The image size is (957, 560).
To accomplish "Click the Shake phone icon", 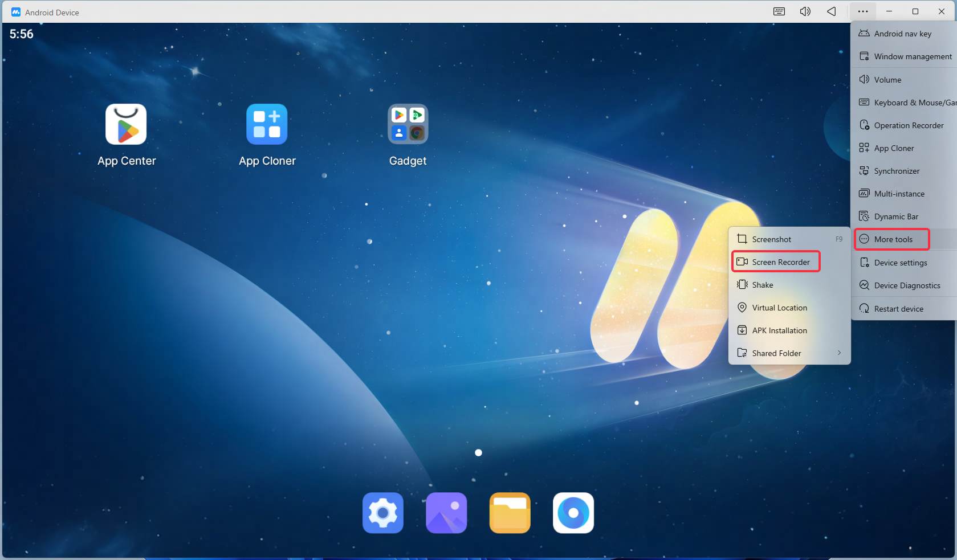I will coord(742,284).
